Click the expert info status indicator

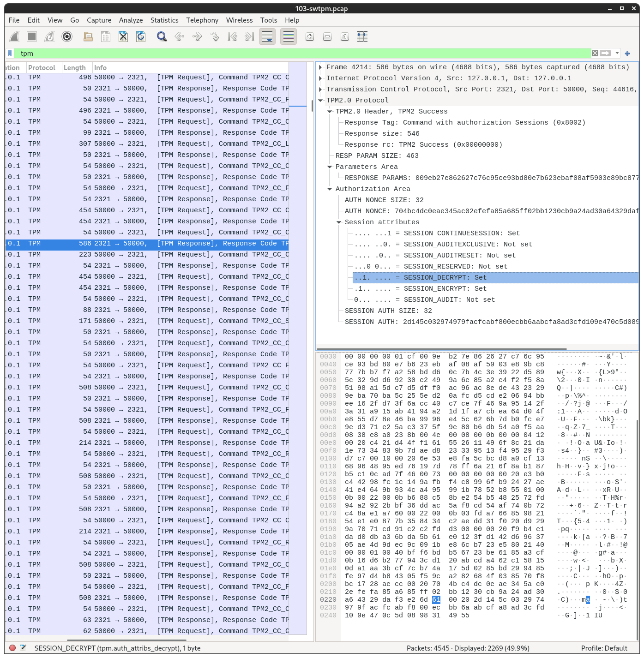12,648
